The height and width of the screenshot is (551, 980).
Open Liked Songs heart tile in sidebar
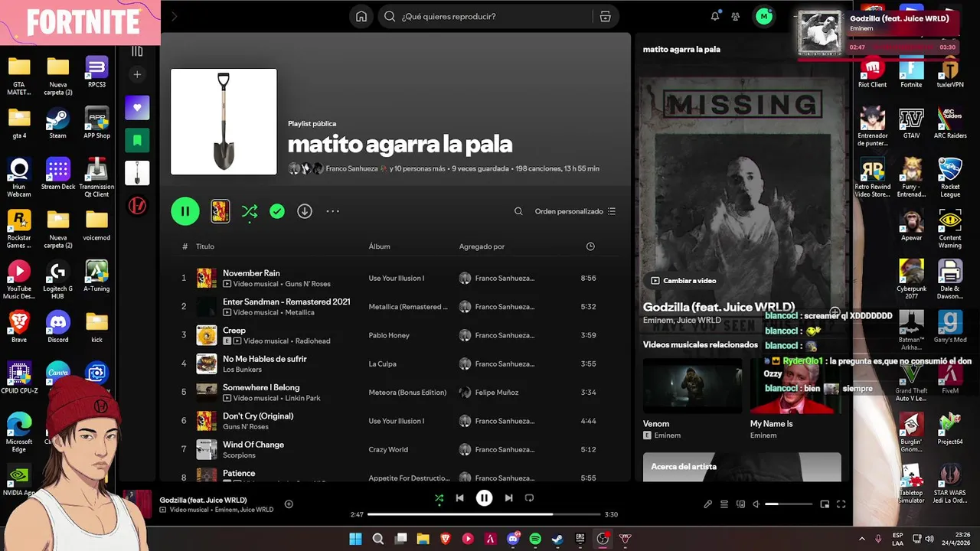pos(137,108)
